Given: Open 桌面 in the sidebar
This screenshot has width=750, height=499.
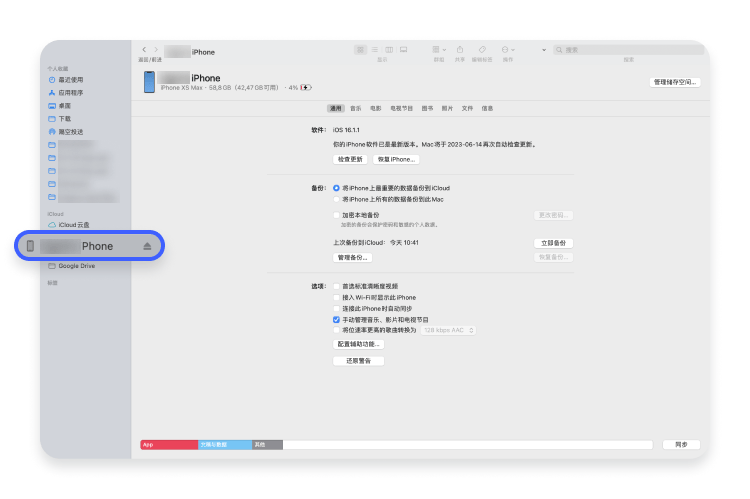Looking at the screenshot, I should (x=60, y=106).
